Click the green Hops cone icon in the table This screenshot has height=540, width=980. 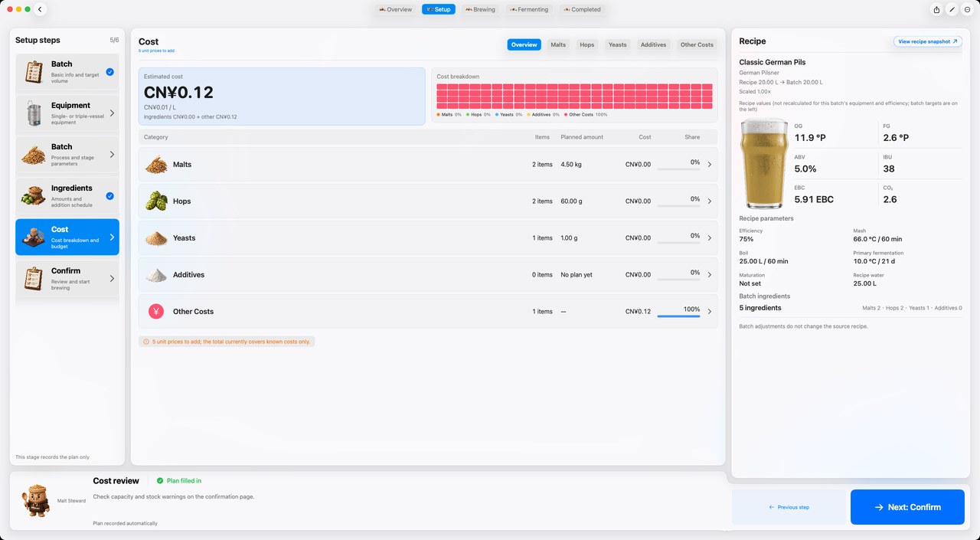[x=156, y=201]
